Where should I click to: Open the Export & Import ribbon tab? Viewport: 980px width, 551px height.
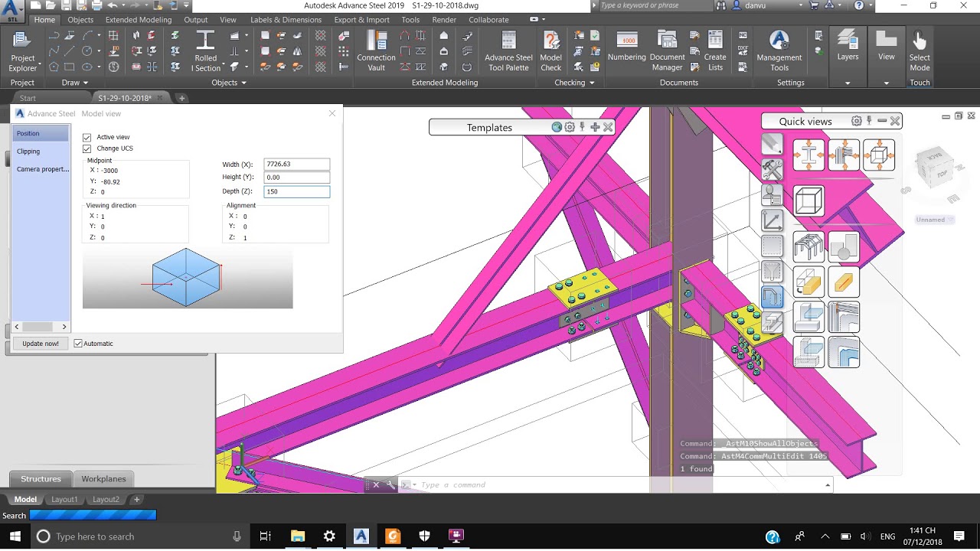click(x=361, y=20)
